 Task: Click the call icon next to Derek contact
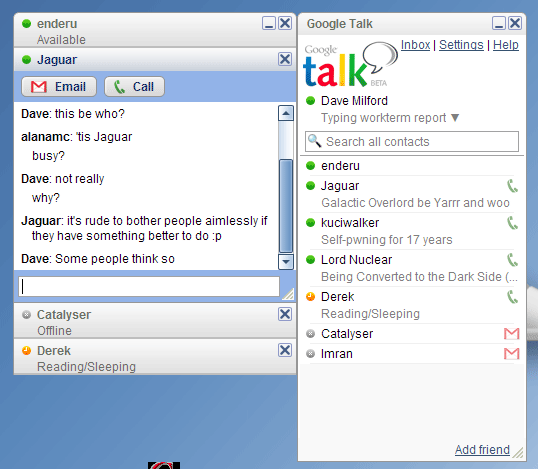(x=512, y=297)
